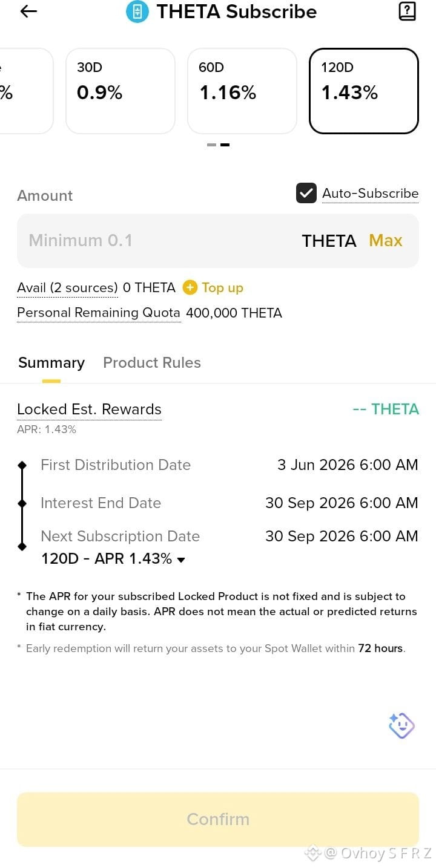Tap the THETA coin logo in header
The height and width of the screenshot is (868, 436).
[x=137, y=11]
